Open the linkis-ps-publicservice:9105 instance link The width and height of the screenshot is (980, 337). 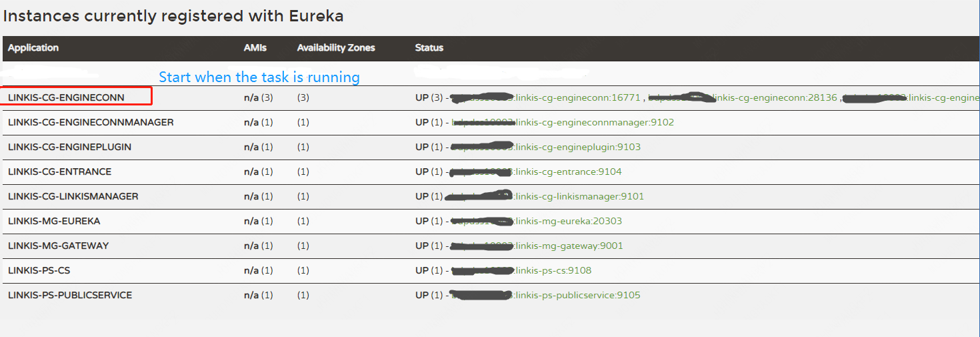[577, 296]
